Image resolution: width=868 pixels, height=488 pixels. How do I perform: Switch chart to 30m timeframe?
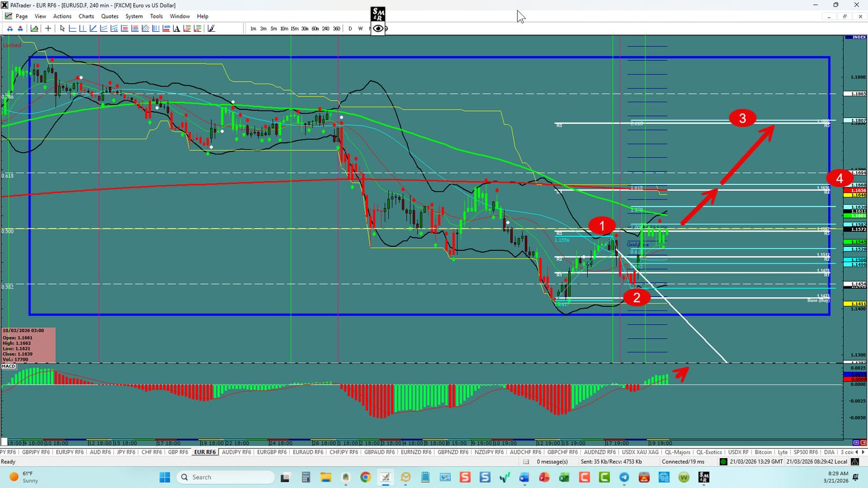[305, 28]
